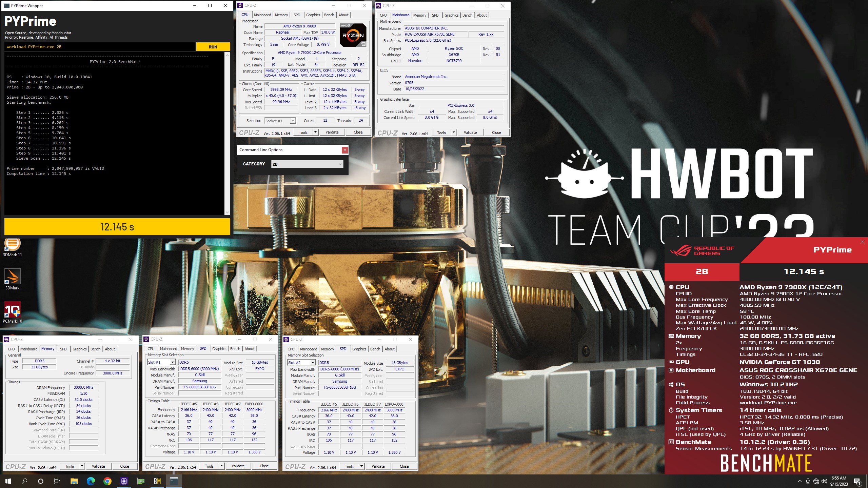Click the ROG CROSSHAIR X670E GENE model field
Viewport: 868px width, 488px height.
point(435,34)
